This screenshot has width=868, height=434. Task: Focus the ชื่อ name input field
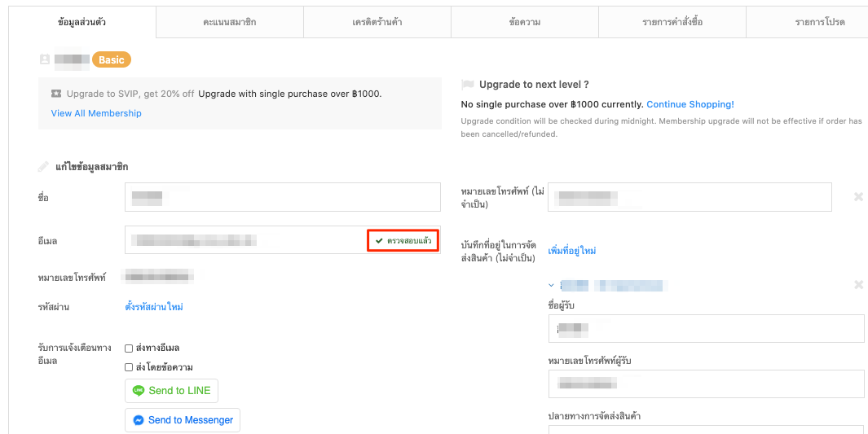(x=283, y=197)
